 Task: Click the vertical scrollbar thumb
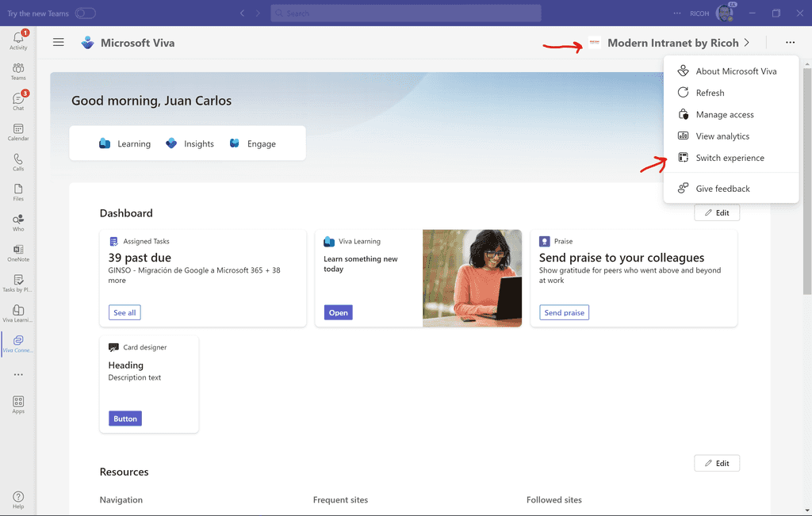pyautogui.click(x=806, y=182)
